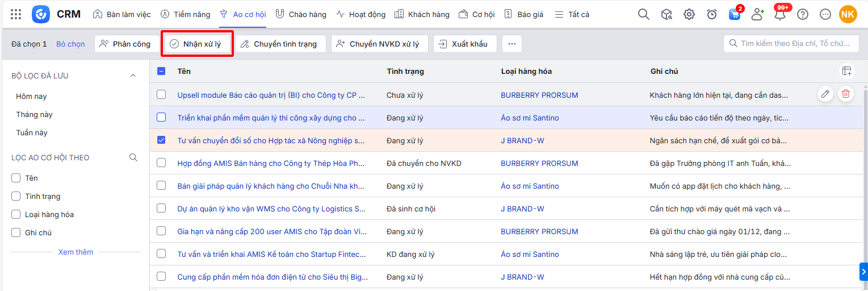
Task: Tick the Loại hàng hóa filter checkbox
Action: point(16,214)
